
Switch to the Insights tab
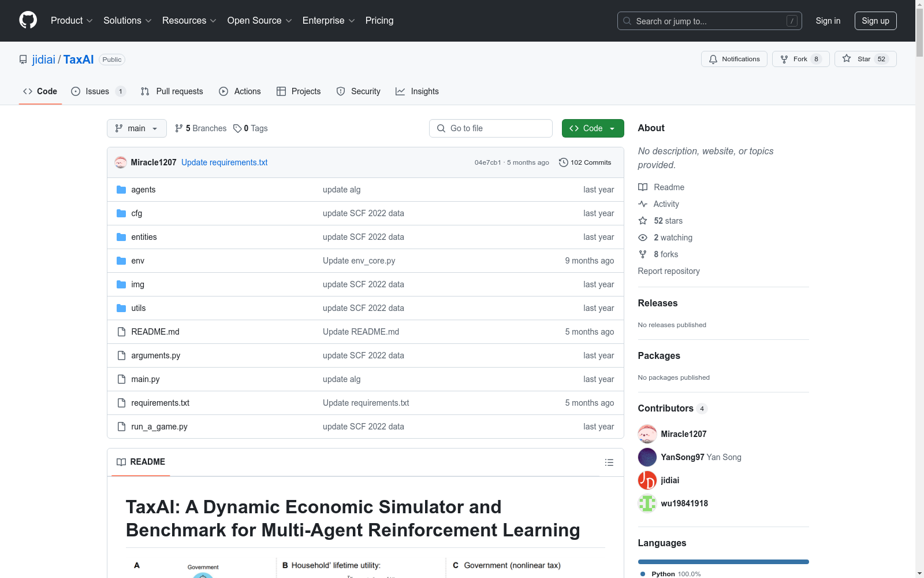417,91
